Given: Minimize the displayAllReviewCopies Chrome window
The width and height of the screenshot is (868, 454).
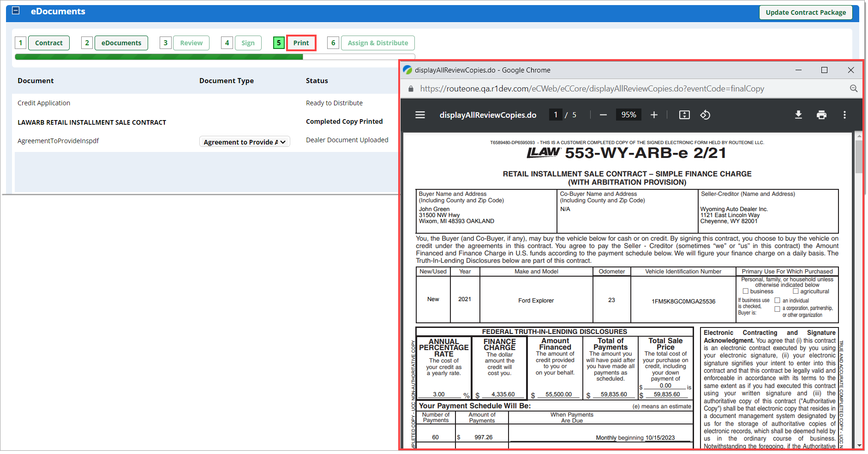Looking at the screenshot, I should [x=798, y=70].
